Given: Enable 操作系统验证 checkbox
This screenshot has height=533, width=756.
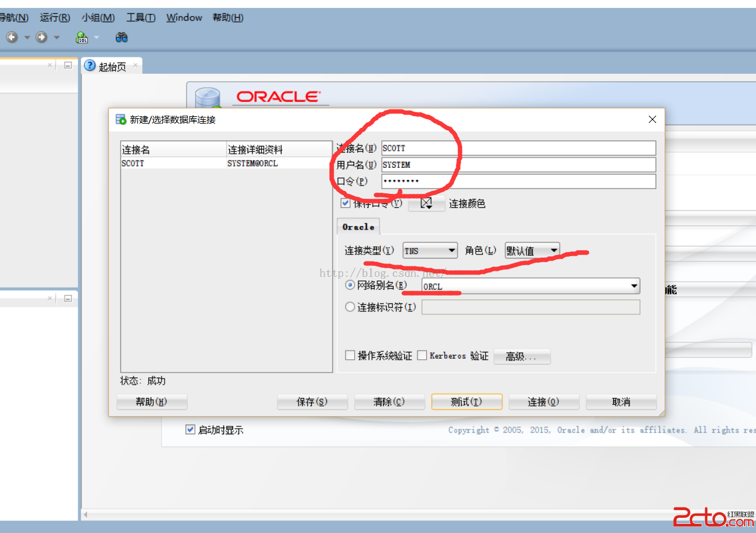Looking at the screenshot, I should tap(350, 356).
